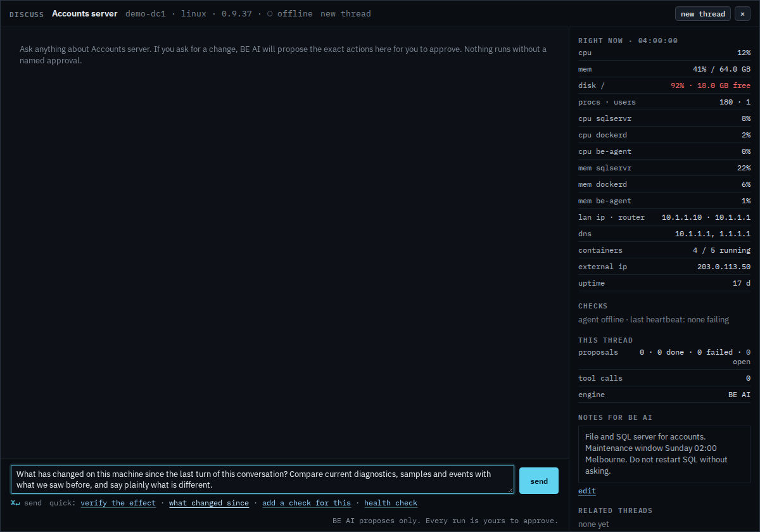Click the 'engine' row label

(592, 395)
